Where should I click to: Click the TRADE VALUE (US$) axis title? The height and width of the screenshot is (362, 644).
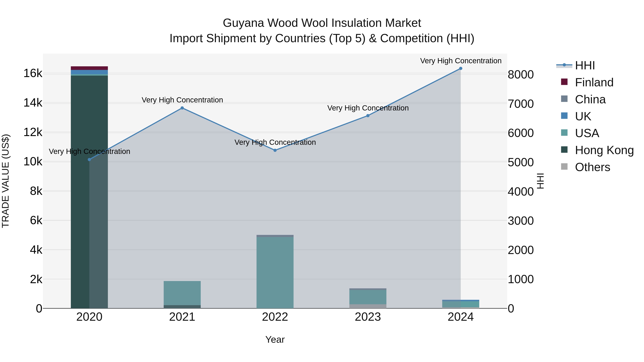(6, 181)
